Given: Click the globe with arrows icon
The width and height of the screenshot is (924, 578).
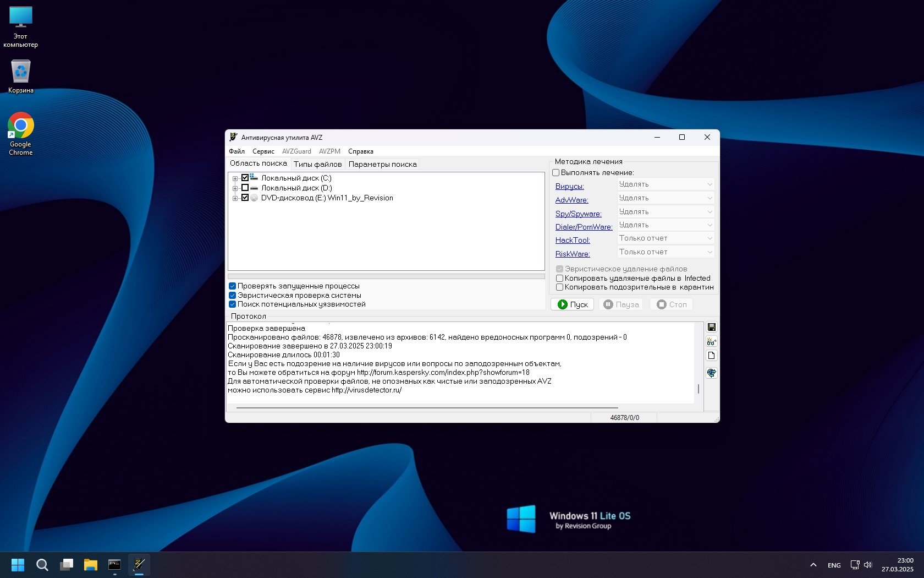Looking at the screenshot, I should 711,373.
